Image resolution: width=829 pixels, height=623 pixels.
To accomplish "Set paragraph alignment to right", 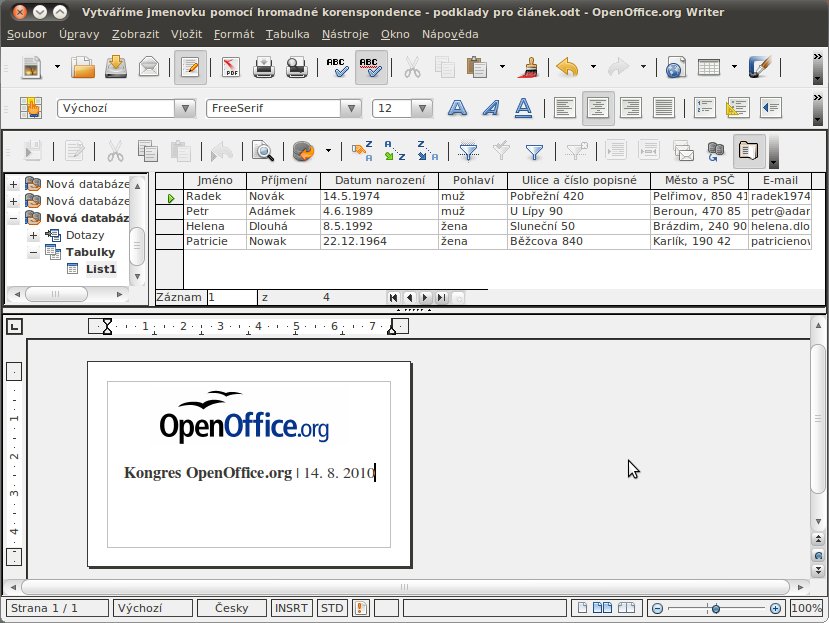I will click(631, 108).
